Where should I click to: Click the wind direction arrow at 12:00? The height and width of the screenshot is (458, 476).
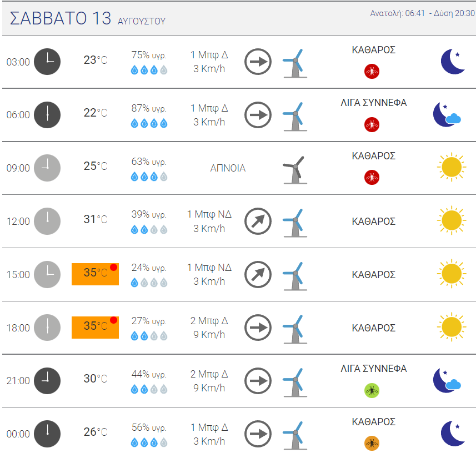258,221
